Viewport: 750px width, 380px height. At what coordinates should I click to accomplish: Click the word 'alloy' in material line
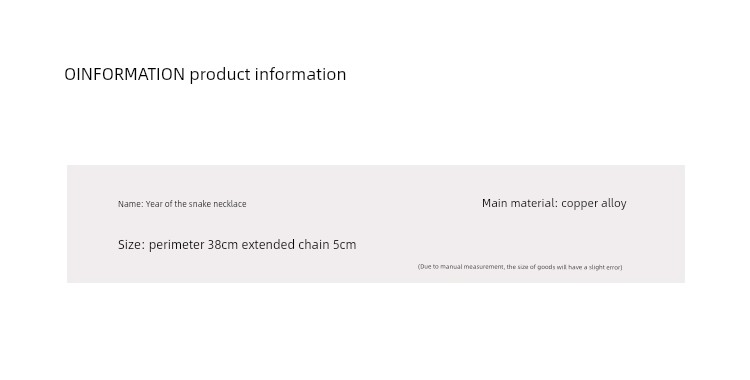pos(614,204)
